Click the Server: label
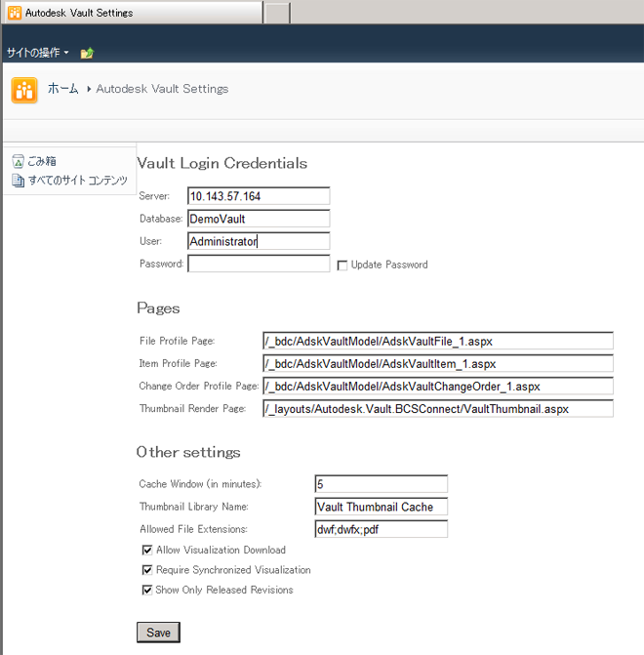 click(x=154, y=196)
